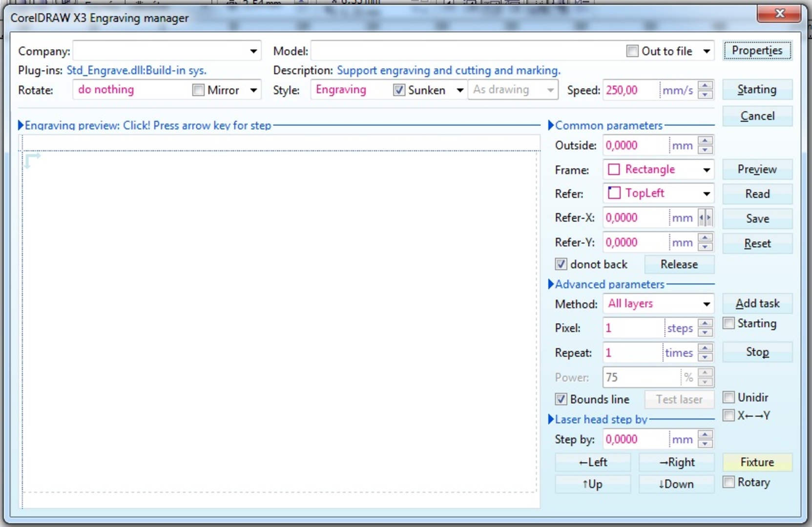Click the Outside input field

pos(636,145)
